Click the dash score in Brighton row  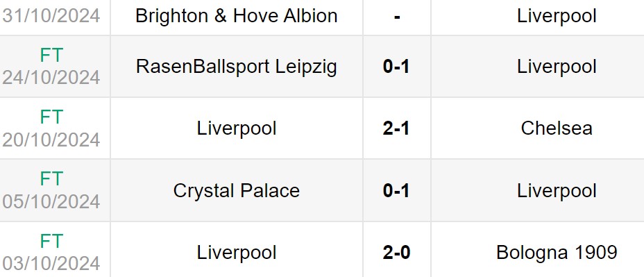click(397, 17)
